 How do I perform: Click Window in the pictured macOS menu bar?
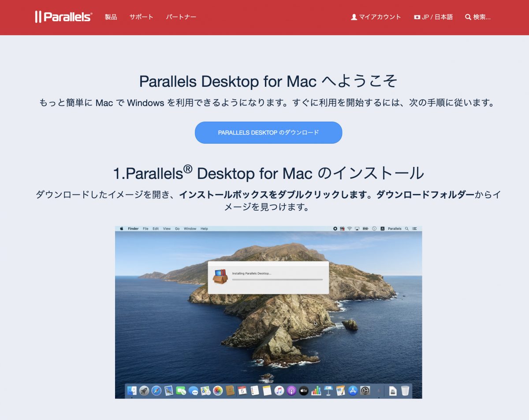click(190, 229)
